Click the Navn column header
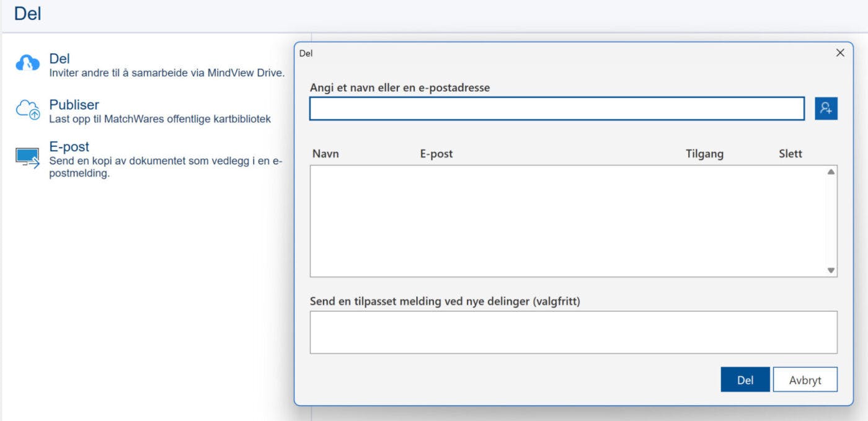Viewport: 868px width, 421px height. 325,154
